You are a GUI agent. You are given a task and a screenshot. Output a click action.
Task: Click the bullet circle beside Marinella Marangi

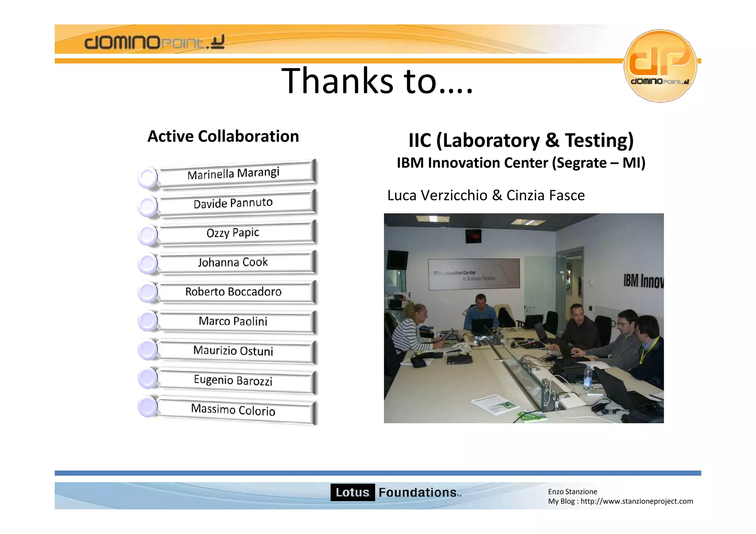coord(148,178)
